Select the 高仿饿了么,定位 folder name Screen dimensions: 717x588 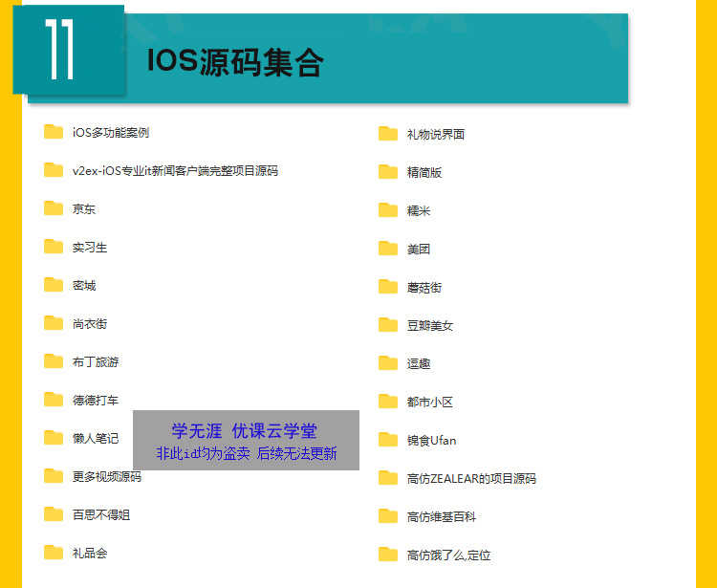[449, 555]
